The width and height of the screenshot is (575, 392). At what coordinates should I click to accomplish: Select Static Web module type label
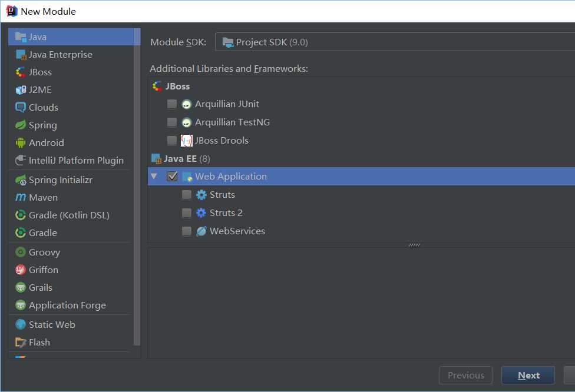click(52, 324)
